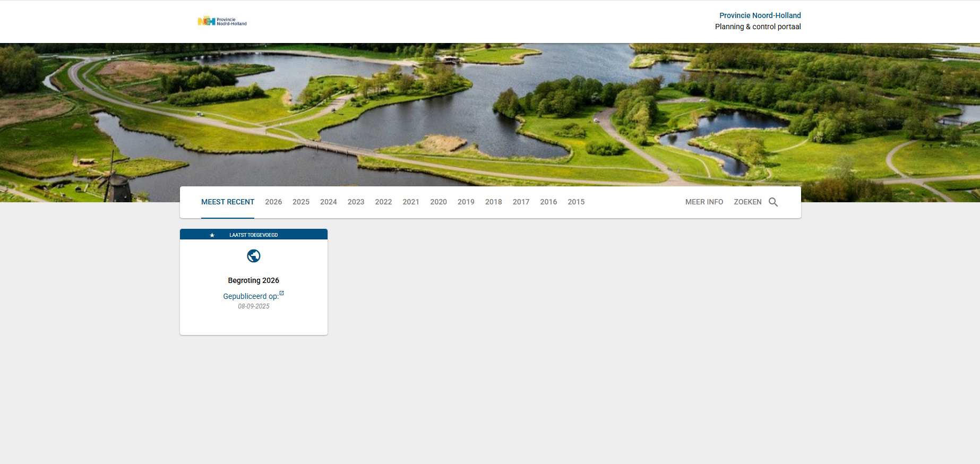The width and height of the screenshot is (980, 464).
Task: Open the 2025 year tab
Action: (301, 202)
